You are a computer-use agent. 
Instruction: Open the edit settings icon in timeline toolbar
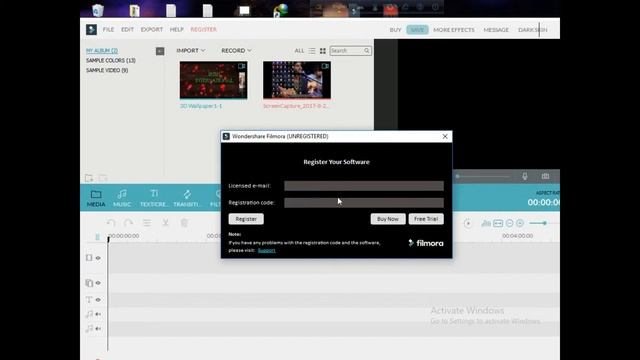pyautogui.click(x=147, y=223)
